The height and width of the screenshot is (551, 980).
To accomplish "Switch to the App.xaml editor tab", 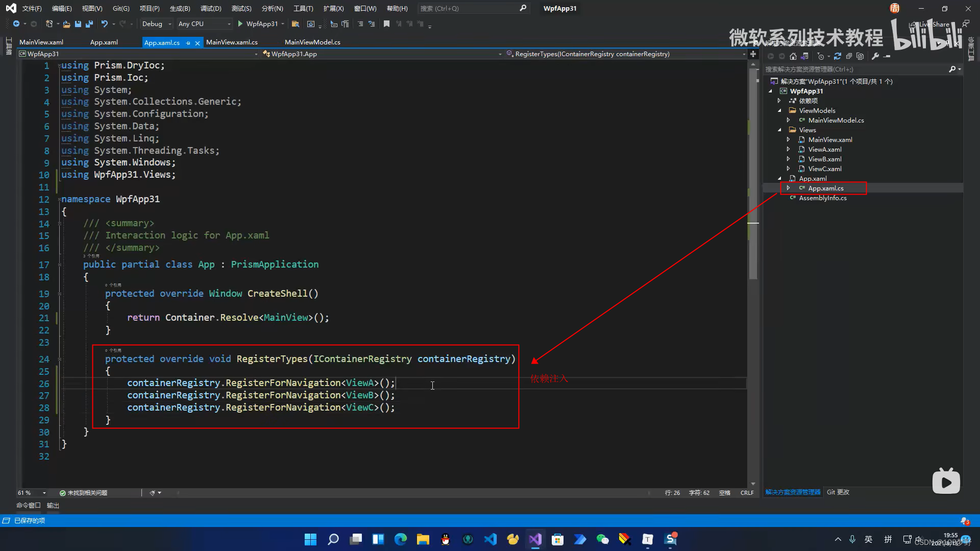I will (x=104, y=42).
